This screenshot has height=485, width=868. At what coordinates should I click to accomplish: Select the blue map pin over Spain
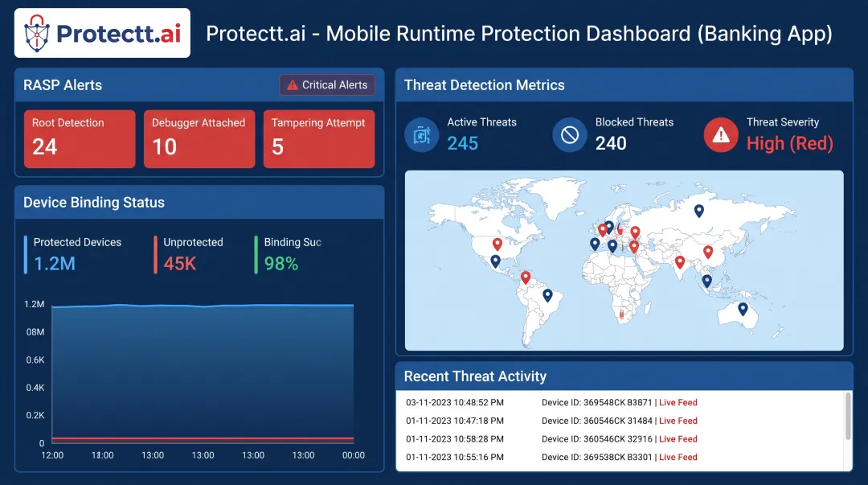pyautogui.click(x=595, y=244)
